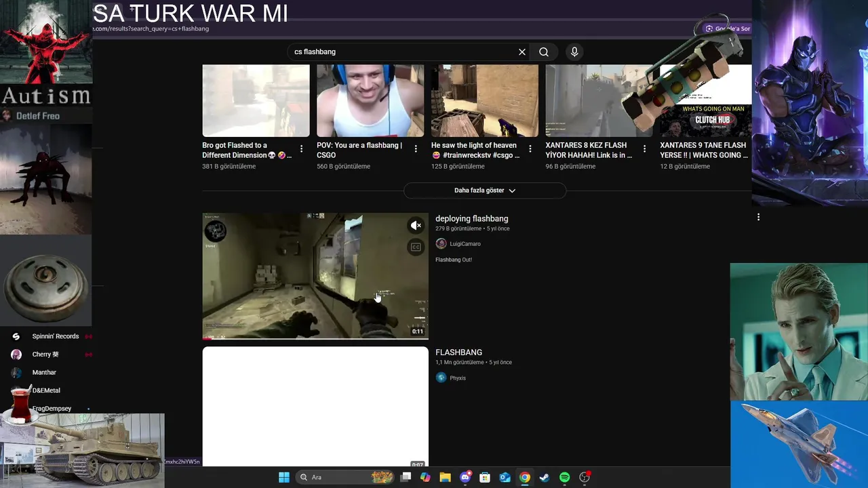Image resolution: width=868 pixels, height=488 pixels.
Task: Open 'deploying flashbang' video title
Action: [471, 219]
